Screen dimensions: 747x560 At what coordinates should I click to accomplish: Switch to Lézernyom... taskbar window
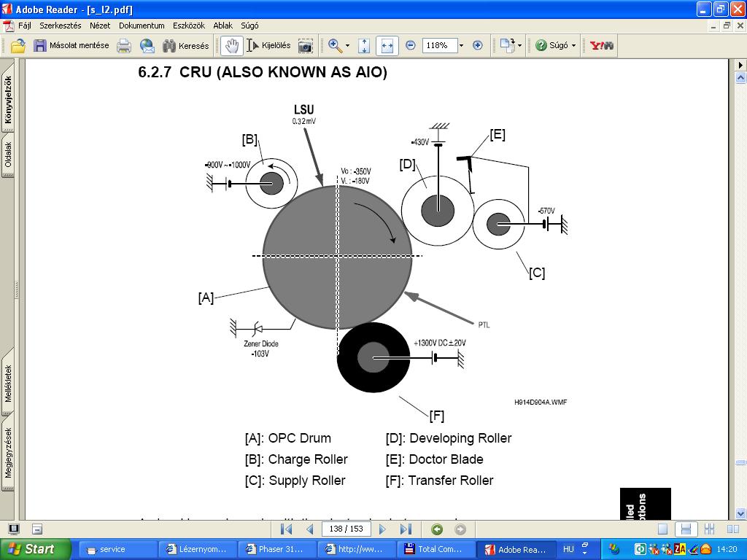point(197,549)
